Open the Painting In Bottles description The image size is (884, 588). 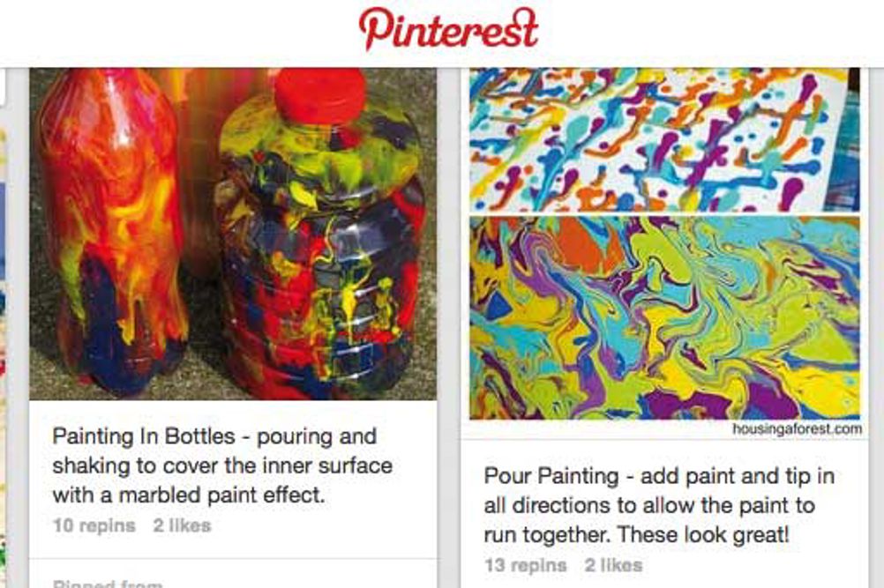click(222, 465)
